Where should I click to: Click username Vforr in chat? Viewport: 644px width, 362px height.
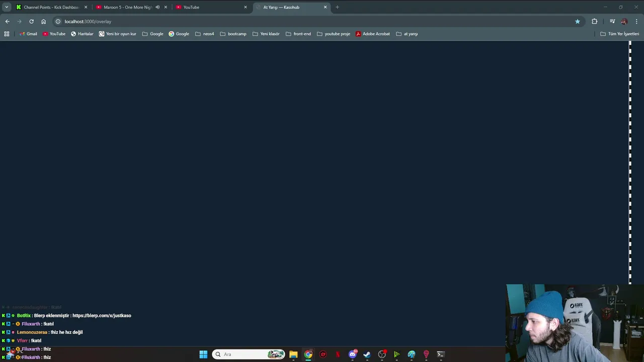click(22, 341)
